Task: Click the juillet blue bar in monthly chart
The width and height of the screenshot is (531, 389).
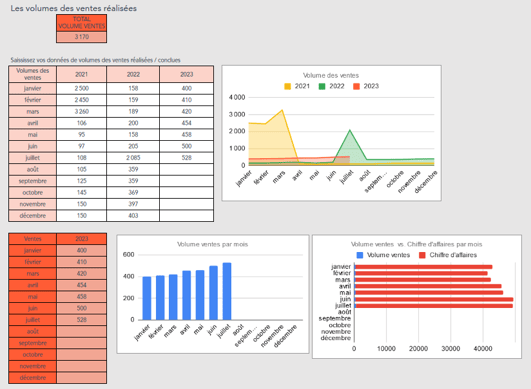Action: (227, 291)
